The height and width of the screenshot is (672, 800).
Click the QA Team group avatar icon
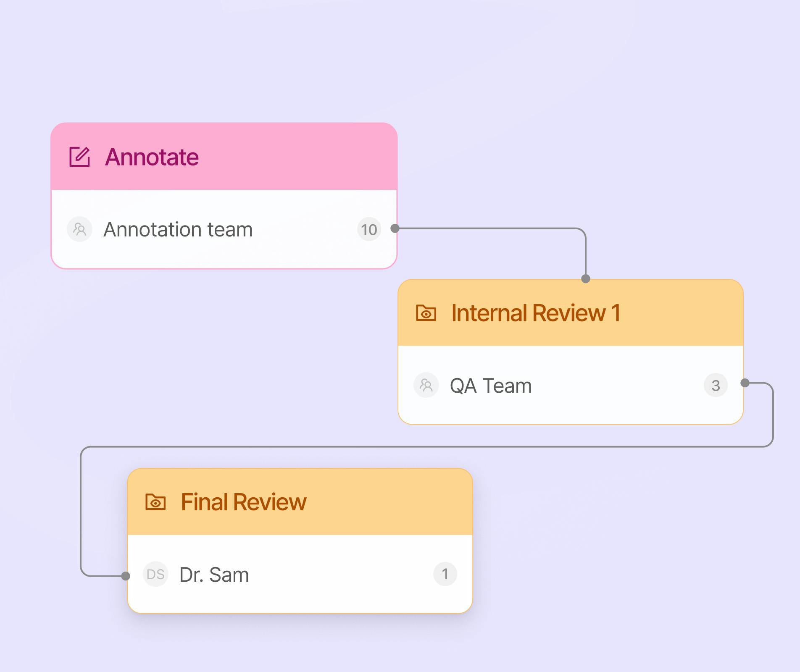426,385
